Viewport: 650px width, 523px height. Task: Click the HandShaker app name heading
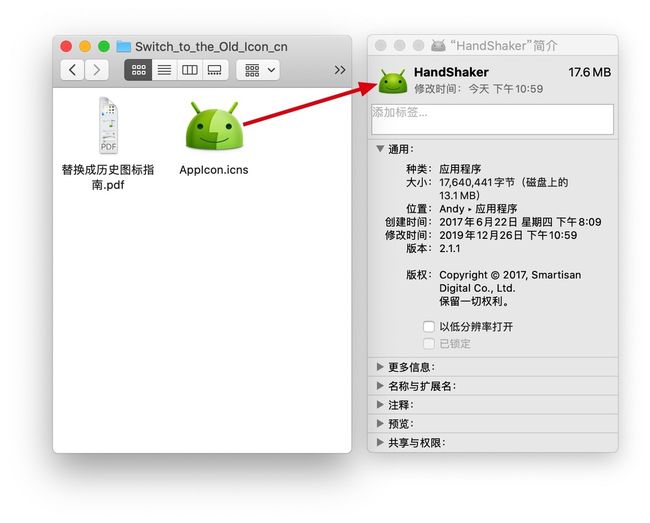pyautogui.click(x=451, y=72)
